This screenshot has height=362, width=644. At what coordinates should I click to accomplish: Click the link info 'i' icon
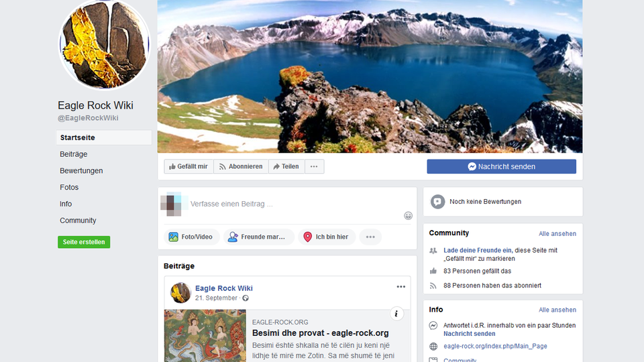396,314
